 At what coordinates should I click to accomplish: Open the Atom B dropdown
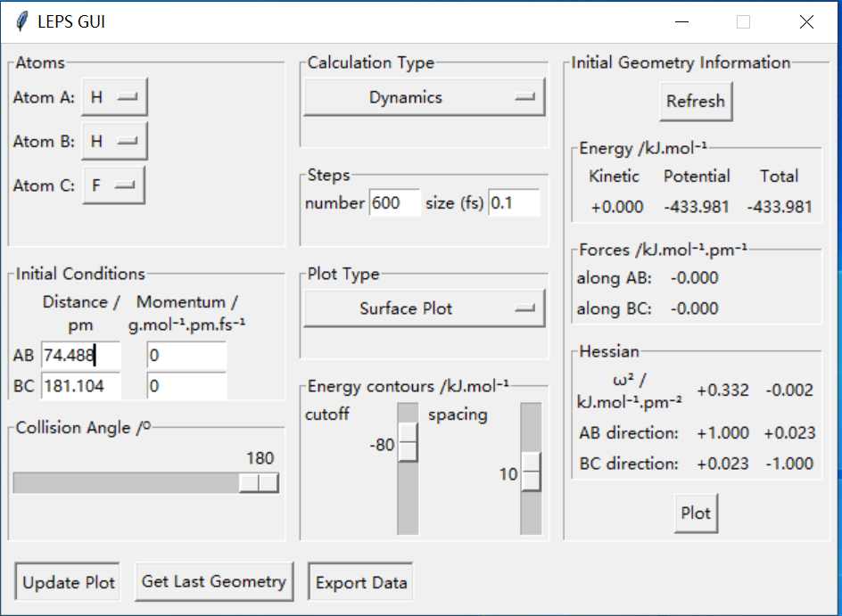[x=114, y=141]
